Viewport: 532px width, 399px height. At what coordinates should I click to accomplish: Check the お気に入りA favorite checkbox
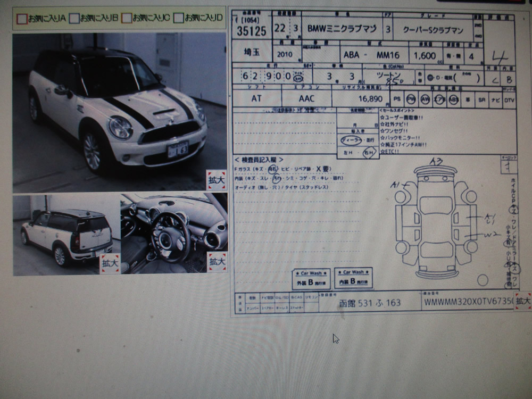(x=22, y=19)
